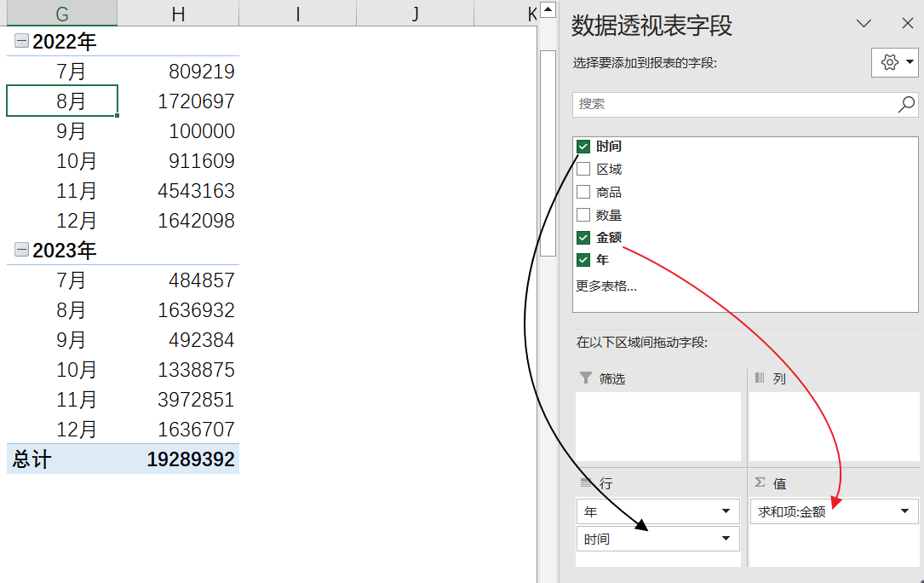Click the 筛选 filter drop area
The height and width of the screenshot is (583, 924).
[658, 426]
